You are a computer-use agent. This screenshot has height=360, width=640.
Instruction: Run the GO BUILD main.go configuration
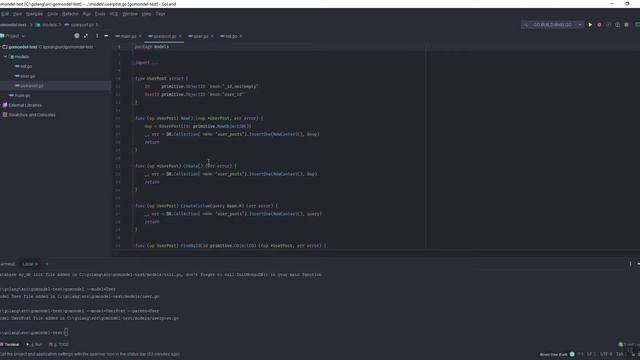(590, 25)
